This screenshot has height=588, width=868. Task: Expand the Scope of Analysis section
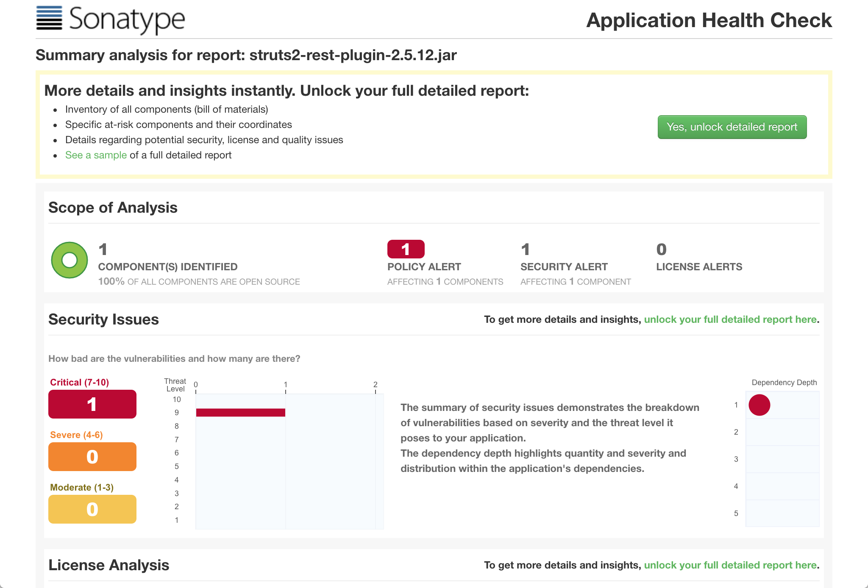pos(113,207)
